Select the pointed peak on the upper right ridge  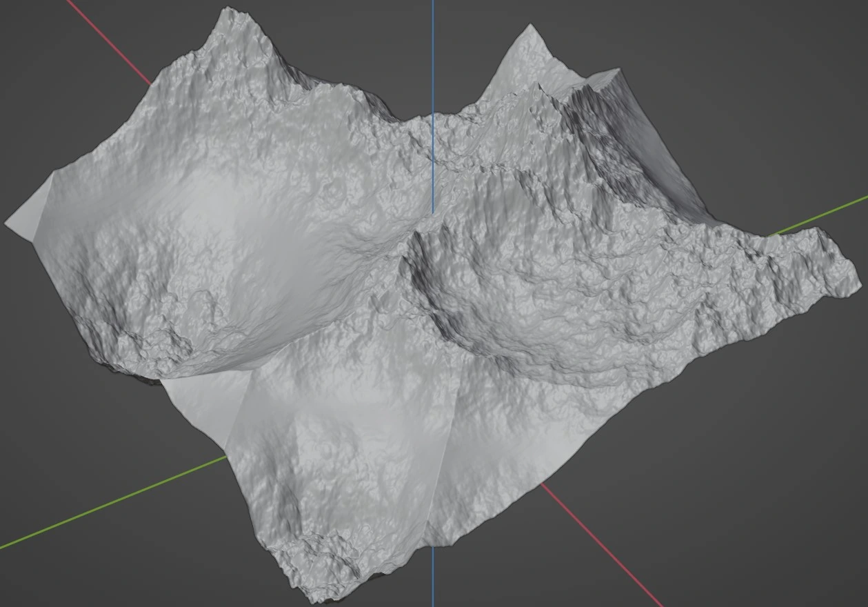click(x=529, y=29)
